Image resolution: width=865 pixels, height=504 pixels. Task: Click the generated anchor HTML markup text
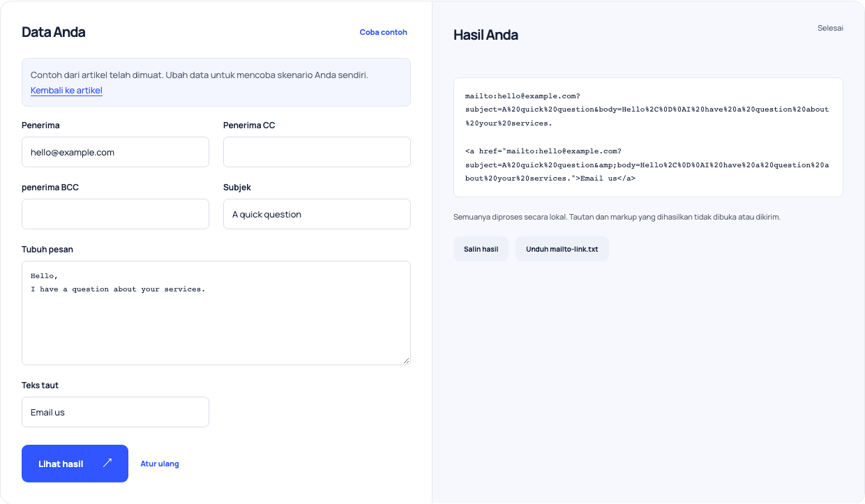[x=647, y=165]
